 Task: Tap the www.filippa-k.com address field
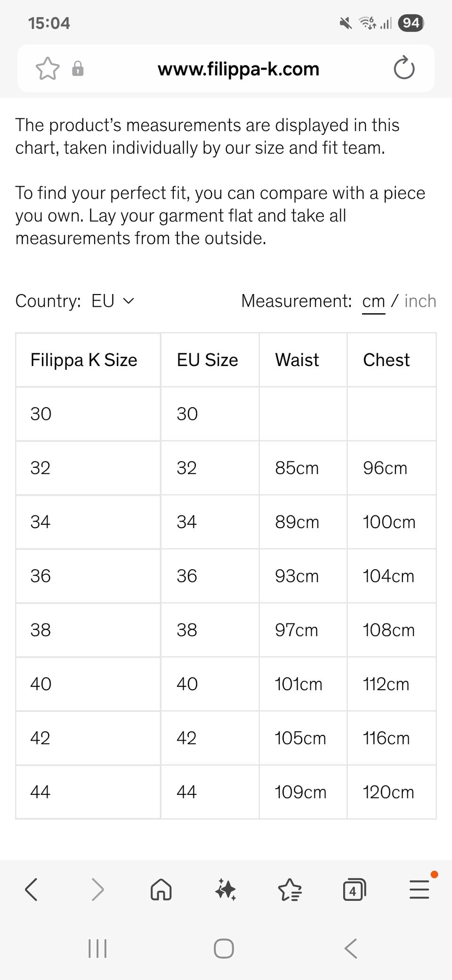point(238,69)
